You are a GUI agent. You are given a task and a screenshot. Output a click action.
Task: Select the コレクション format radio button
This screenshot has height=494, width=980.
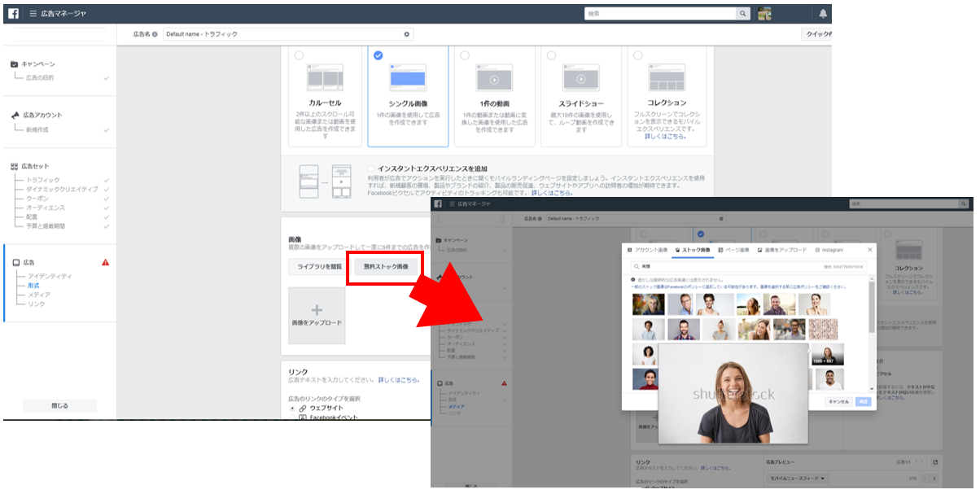pyautogui.click(x=637, y=55)
